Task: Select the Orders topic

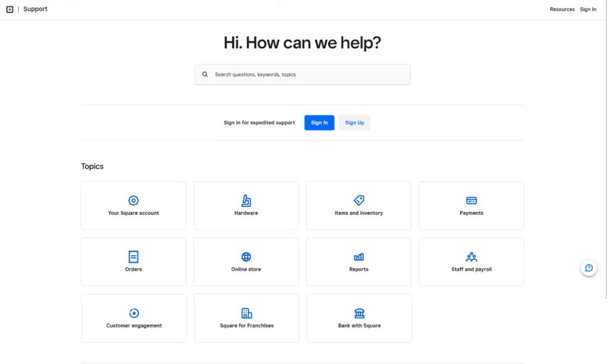Action: point(133,261)
